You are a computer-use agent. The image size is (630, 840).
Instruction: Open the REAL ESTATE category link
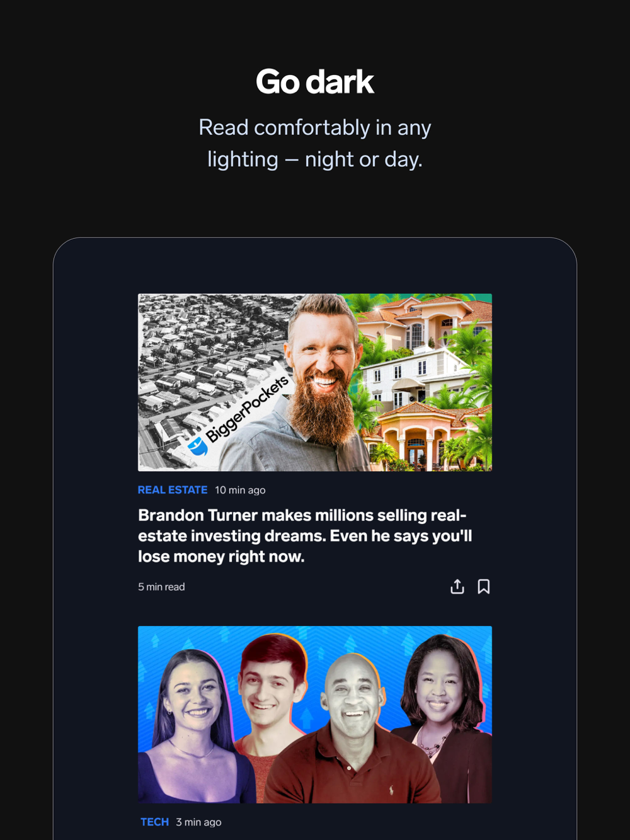click(x=173, y=490)
